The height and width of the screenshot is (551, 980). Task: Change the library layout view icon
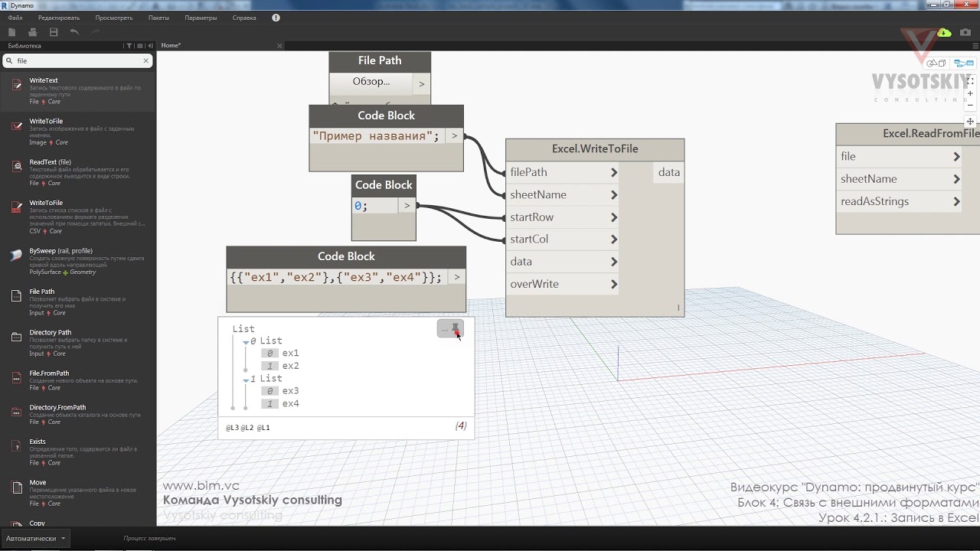pyautogui.click(x=140, y=46)
